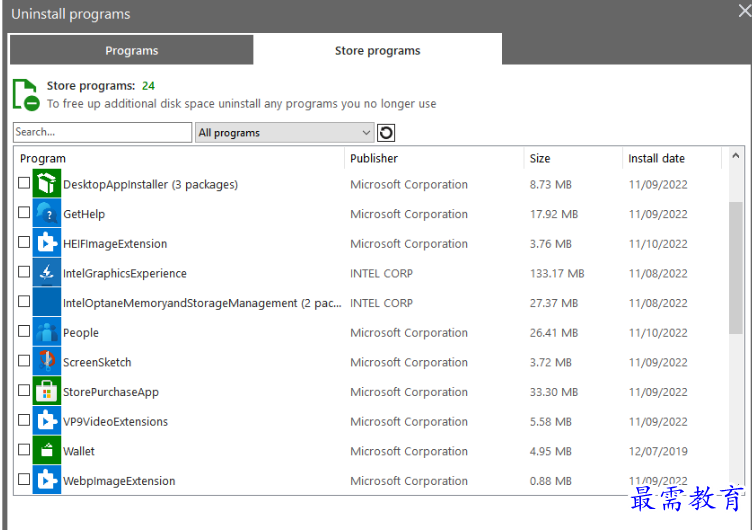Click the WebpImageExtension puzzle icon
The width and height of the screenshot is (752, 530).
pos(47,480)
